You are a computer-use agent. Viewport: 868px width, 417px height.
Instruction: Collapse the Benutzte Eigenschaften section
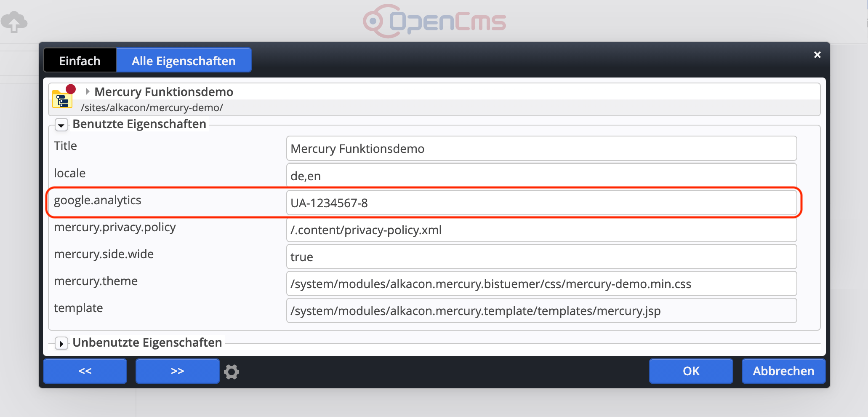point(61,125)
